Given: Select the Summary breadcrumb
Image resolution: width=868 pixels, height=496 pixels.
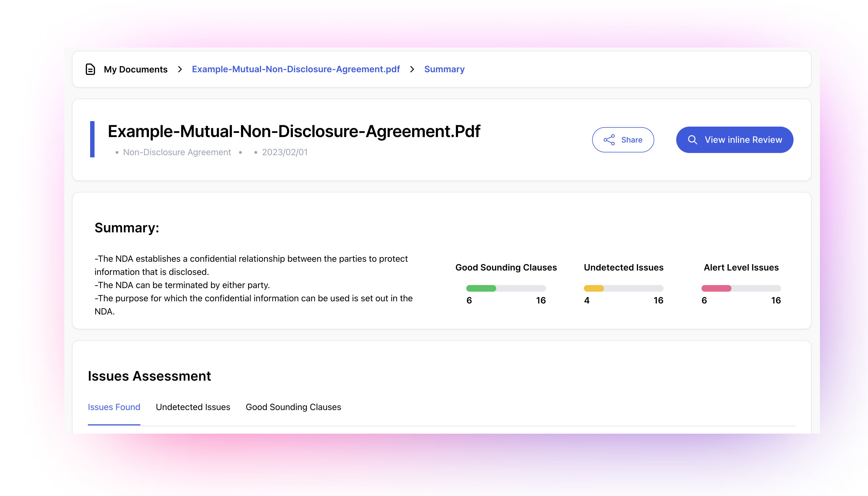Looking at the screenshot, I should [x=444, y=69].
